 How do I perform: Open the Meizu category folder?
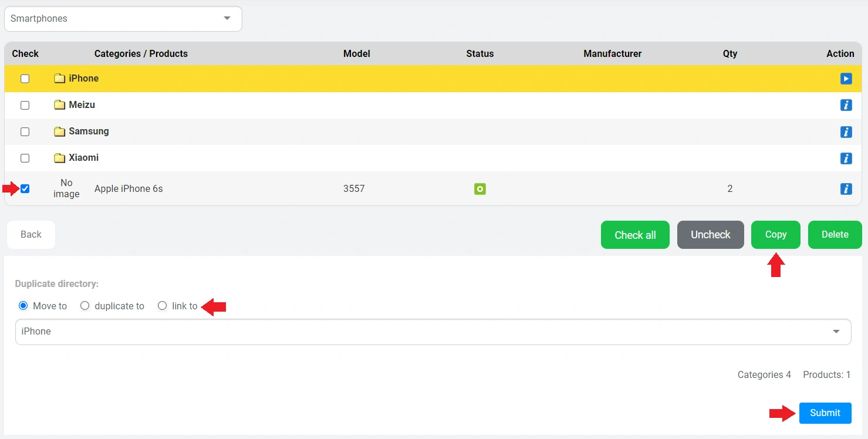(82, 105)
